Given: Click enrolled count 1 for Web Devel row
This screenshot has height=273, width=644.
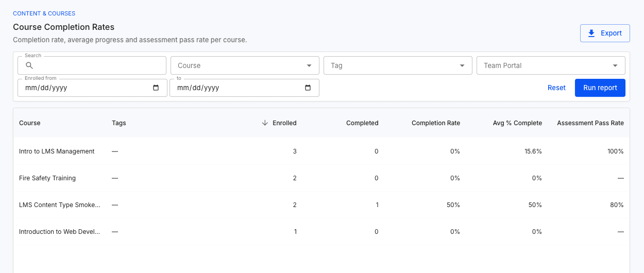Looking at the screenshot, I should coord(295,232).
